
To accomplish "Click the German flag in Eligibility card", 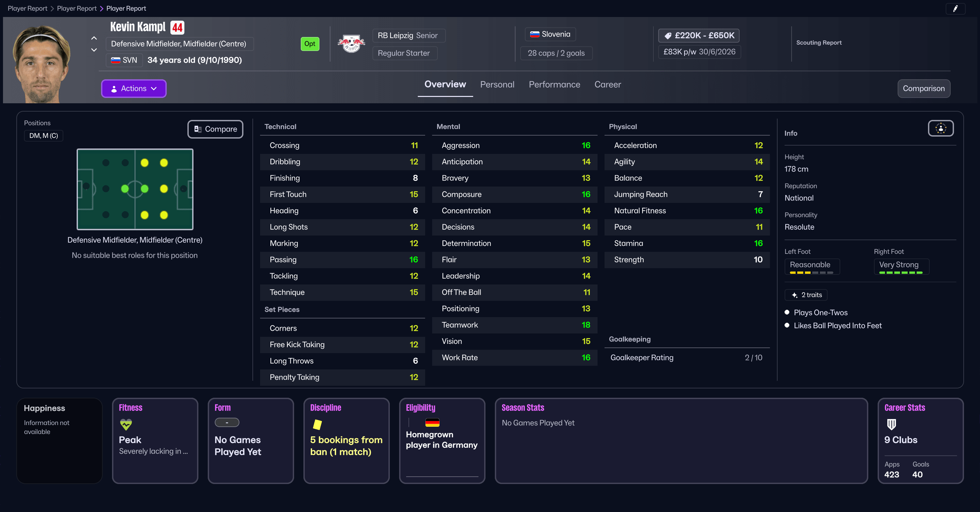I will point(432,422).
